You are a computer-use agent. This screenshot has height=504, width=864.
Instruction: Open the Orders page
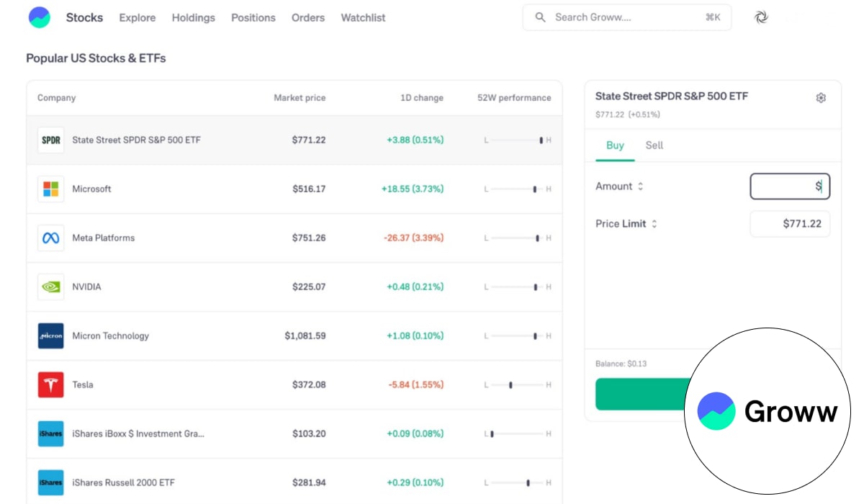[308, 17]
